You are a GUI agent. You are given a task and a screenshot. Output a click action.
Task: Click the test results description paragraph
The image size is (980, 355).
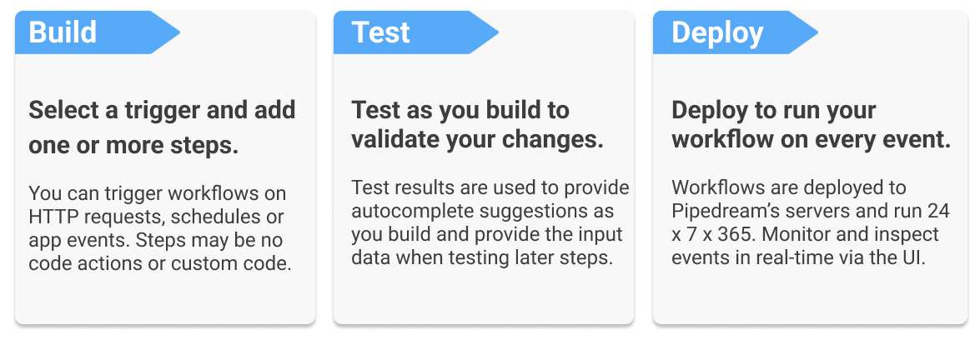(490, 222)
